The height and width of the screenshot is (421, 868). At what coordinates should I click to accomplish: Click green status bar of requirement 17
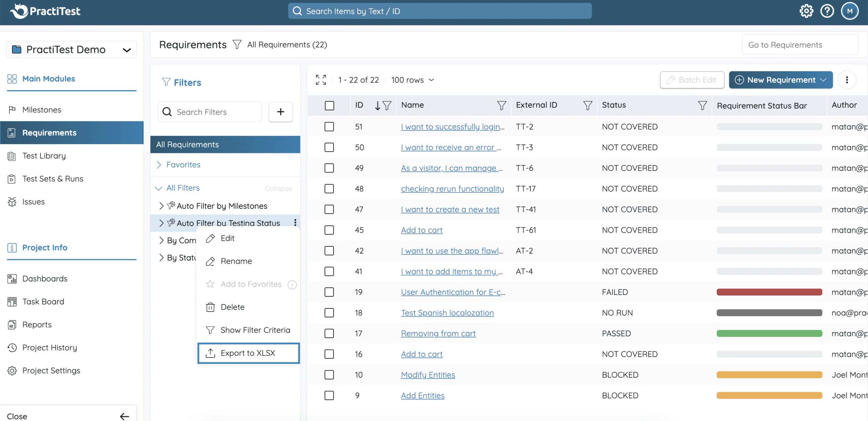[769, 333]
